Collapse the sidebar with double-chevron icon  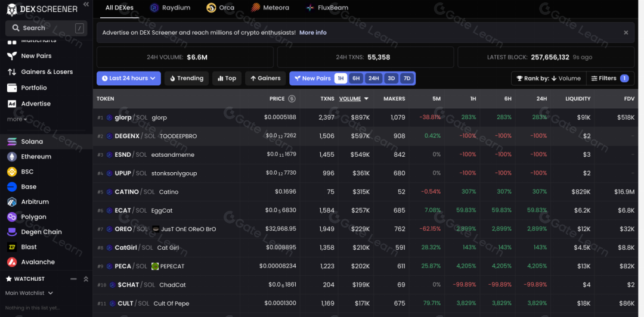click(x=86, y=5)
